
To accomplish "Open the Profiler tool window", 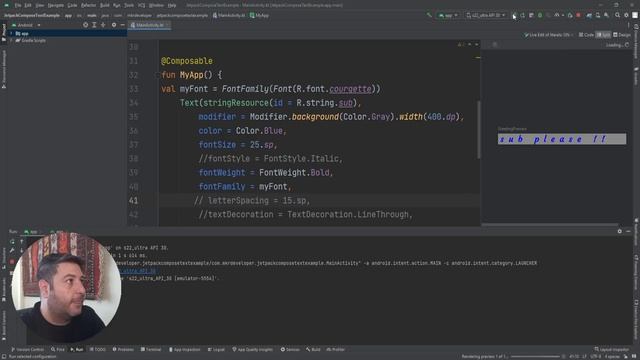I will click(336, 349).
